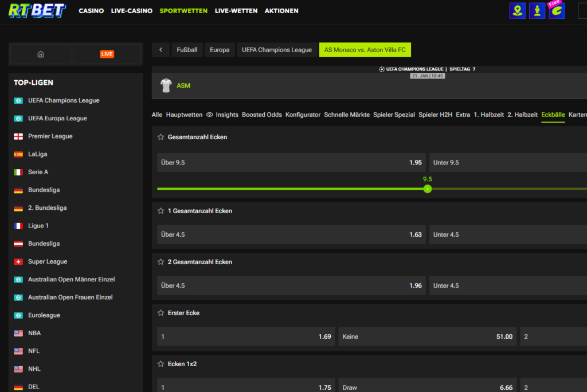Click the Italy flag beside Serie A
Viewport: 587px width, 392px height.
pos(18,173)
